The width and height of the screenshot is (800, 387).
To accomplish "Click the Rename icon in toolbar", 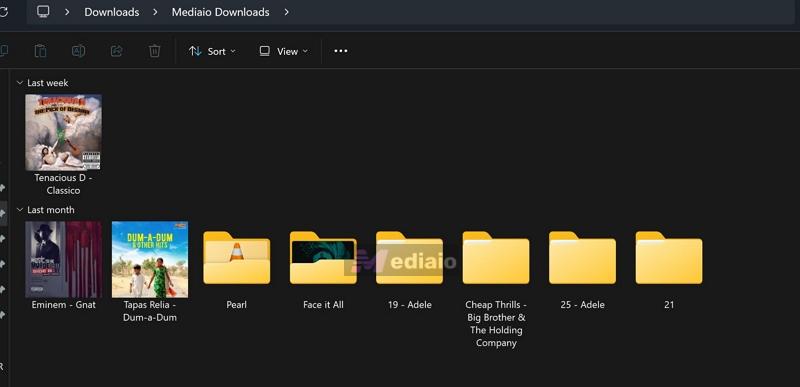I will [x=78, y=51].
